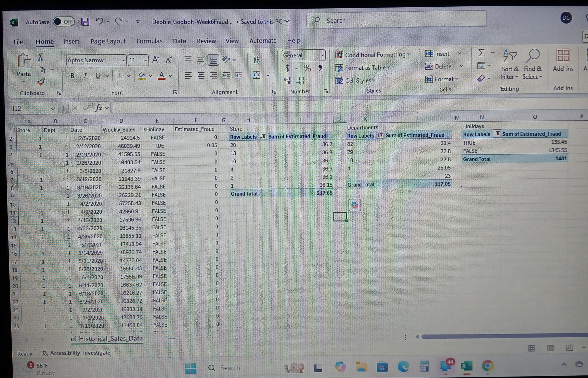Click the yellow fill color bucket
Image resolution: width=588 pixels, height=378 pixels.
coord(141,75)
